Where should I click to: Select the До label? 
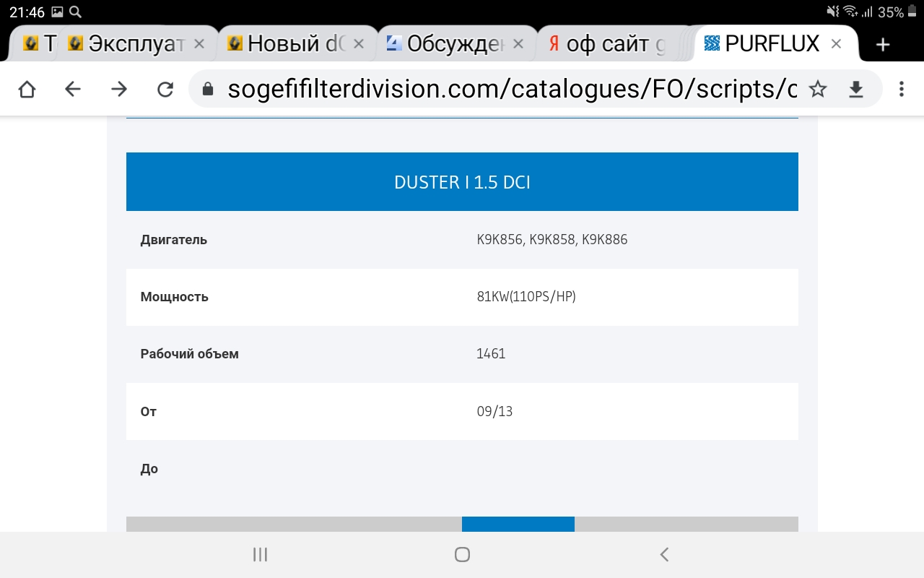click(149, 469)
